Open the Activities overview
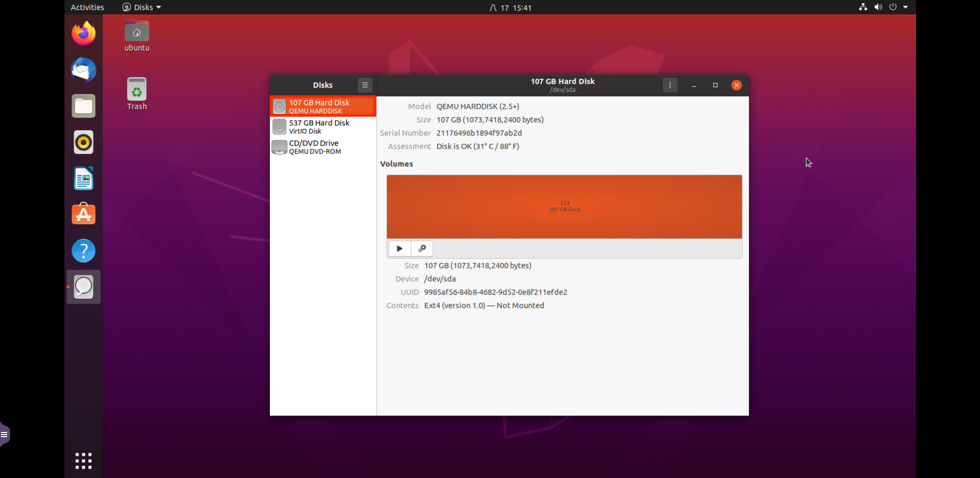 [x=87, y=7]
